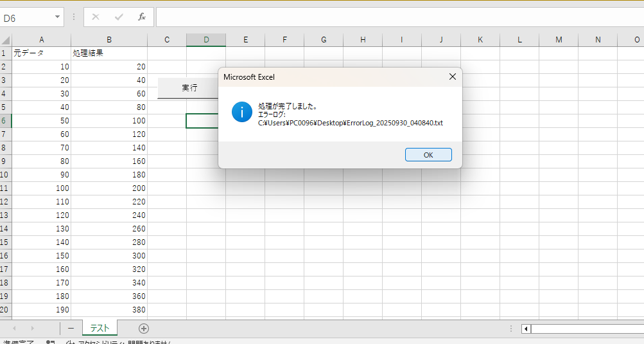Click cell with value 240 in column B
The width and height of the screenshot is (644, 344).
click(109, 215)
